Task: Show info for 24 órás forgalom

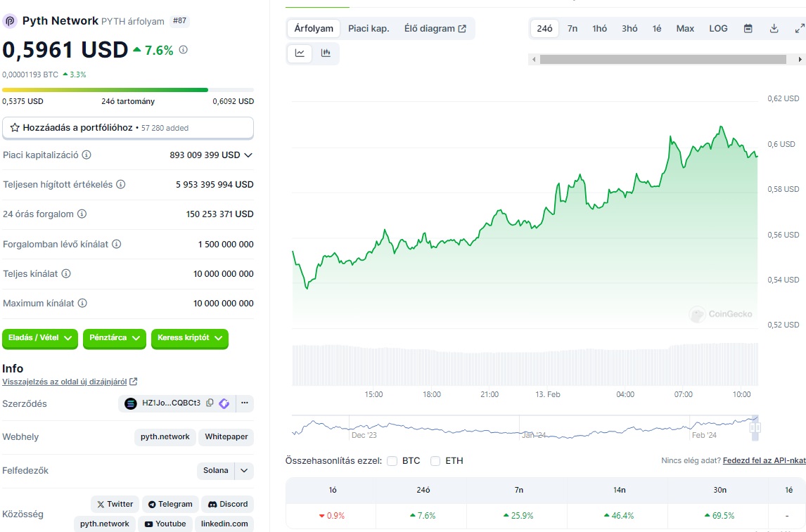Action: point(82,214)
